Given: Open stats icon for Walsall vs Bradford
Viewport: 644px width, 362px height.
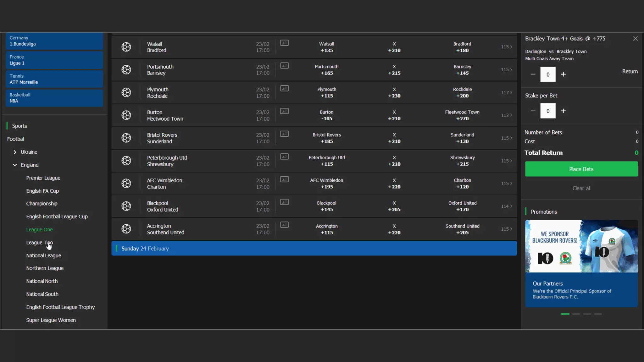Looking at the screenshot, I should [x=284, y=43].
